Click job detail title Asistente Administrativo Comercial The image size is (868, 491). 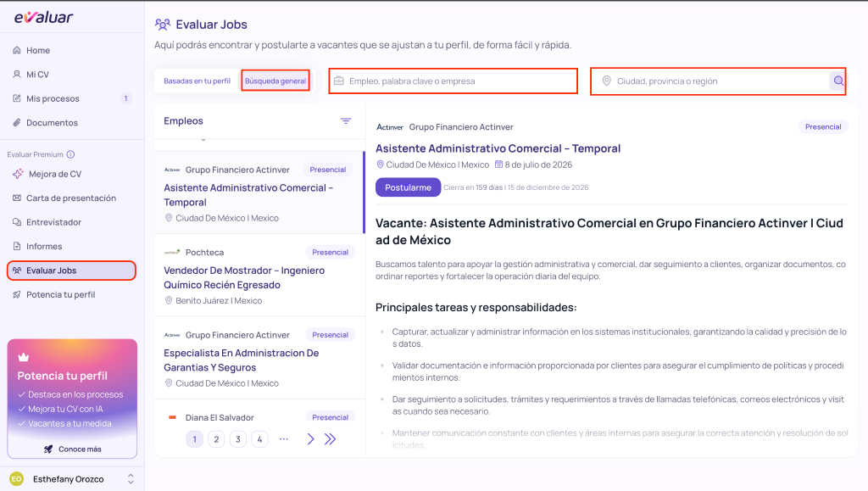click(x=498, y=148)
